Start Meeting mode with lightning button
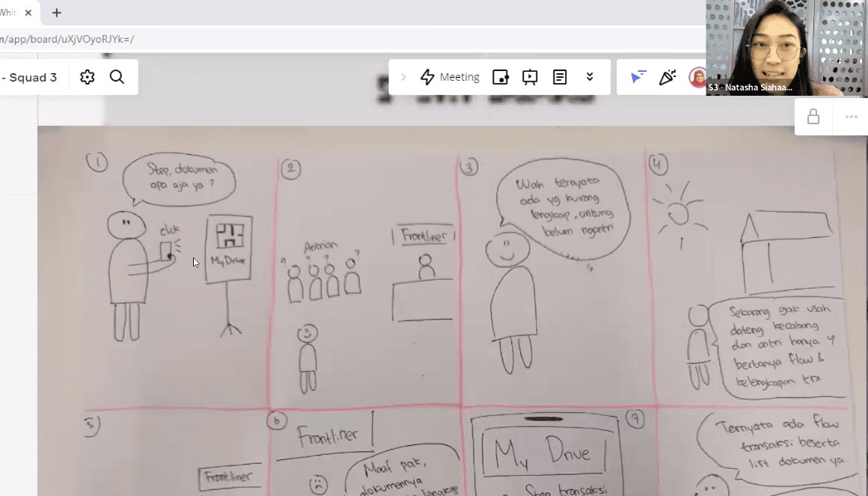The width and height of the screenshot is (868, 496). click(x=449, y=77)
